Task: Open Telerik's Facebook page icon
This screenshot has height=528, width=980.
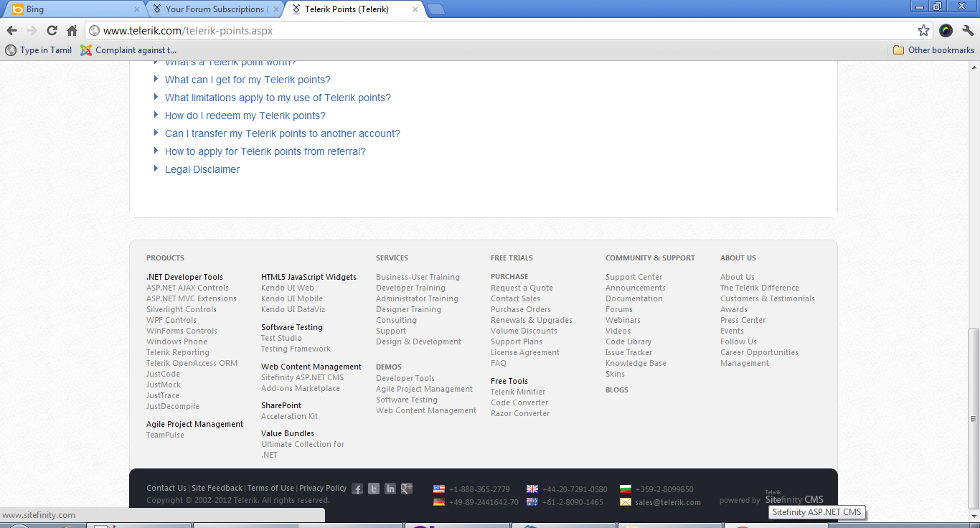Action: pyautogui.click(x=357, y=489)
